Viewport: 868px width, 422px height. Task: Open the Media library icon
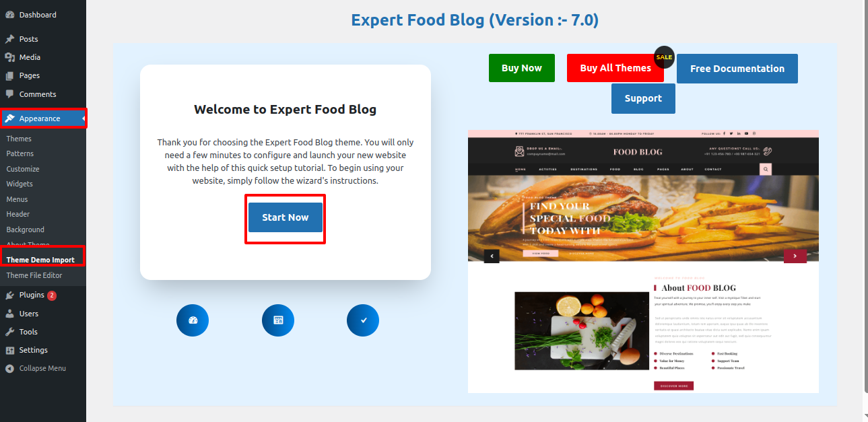(x=9, y=57)
